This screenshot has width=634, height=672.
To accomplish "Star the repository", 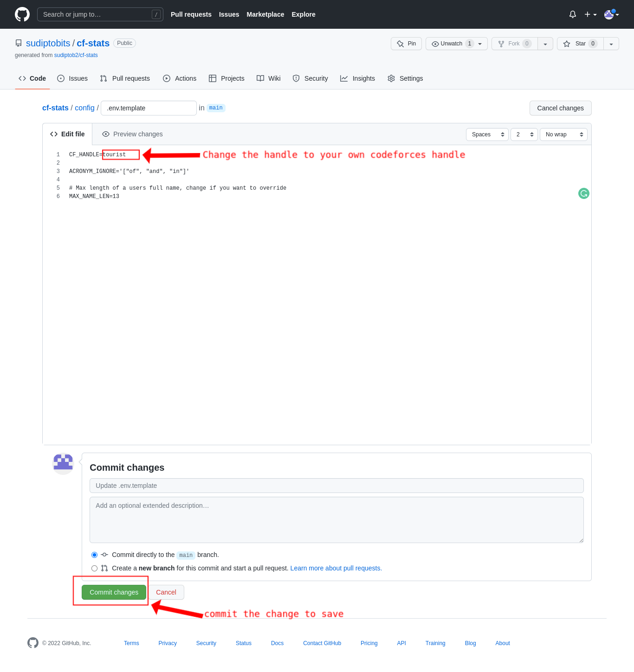I will pos(580,44).
